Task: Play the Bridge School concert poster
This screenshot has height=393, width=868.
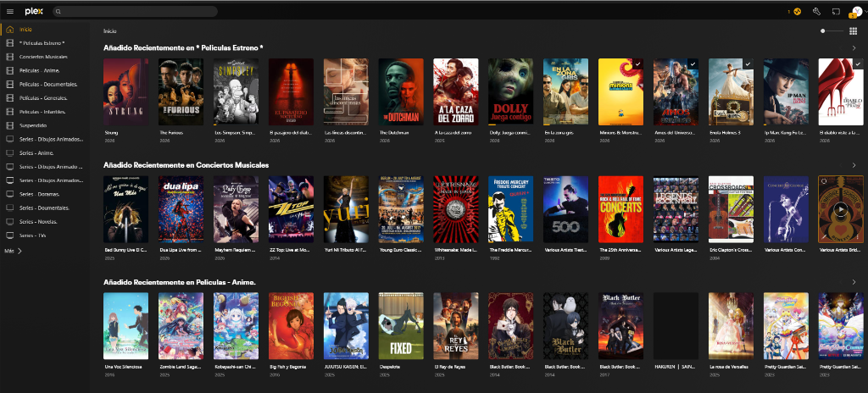Action: point(840,209)
